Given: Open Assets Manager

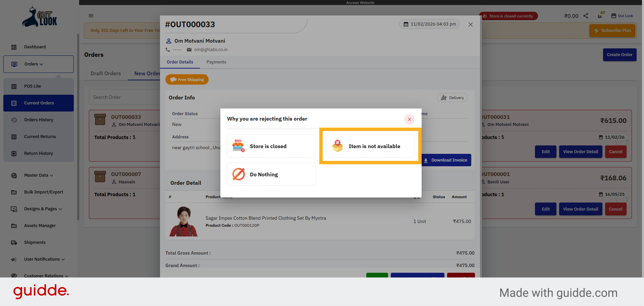Looking at the screenshot, I should pos(39,226).
